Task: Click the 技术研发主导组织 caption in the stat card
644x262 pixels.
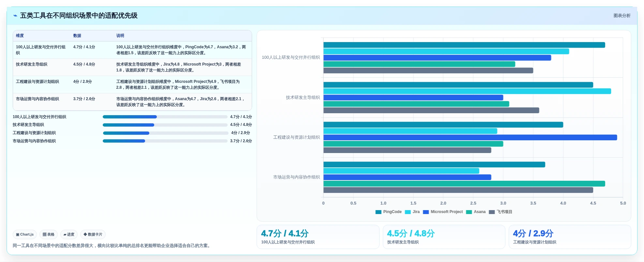Action: coord(403,242)
